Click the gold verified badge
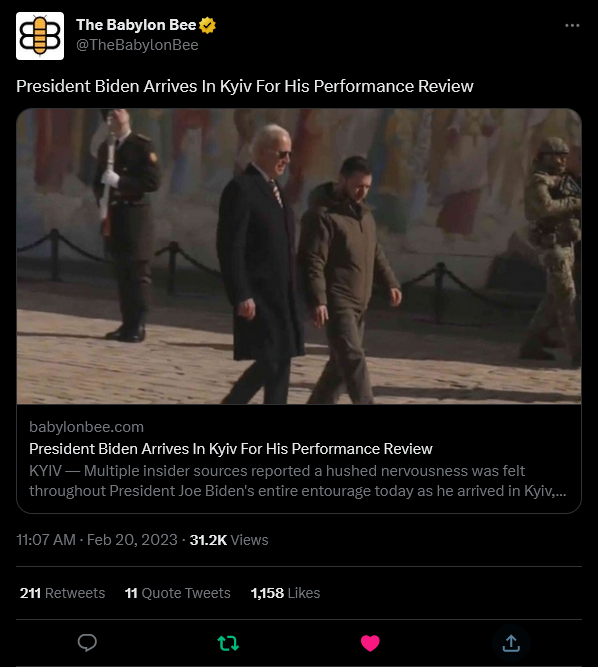This screenshot has width=598, height=667. [x=207, y=25]
